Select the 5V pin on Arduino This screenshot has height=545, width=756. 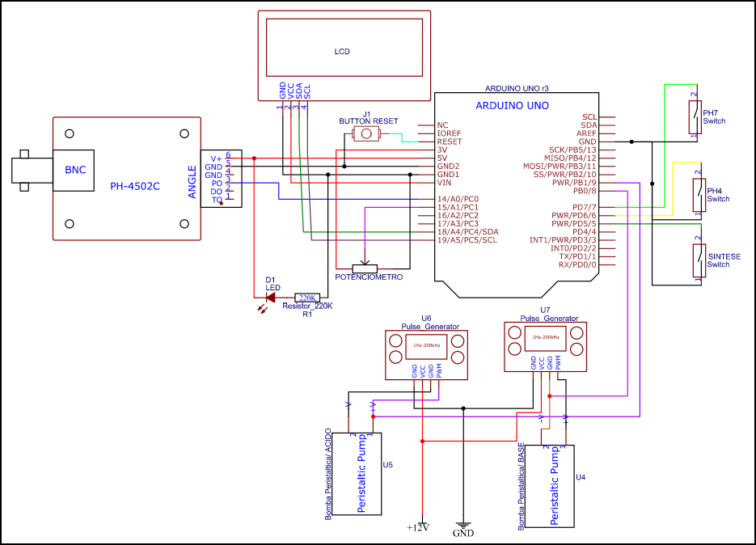[442, 158]
